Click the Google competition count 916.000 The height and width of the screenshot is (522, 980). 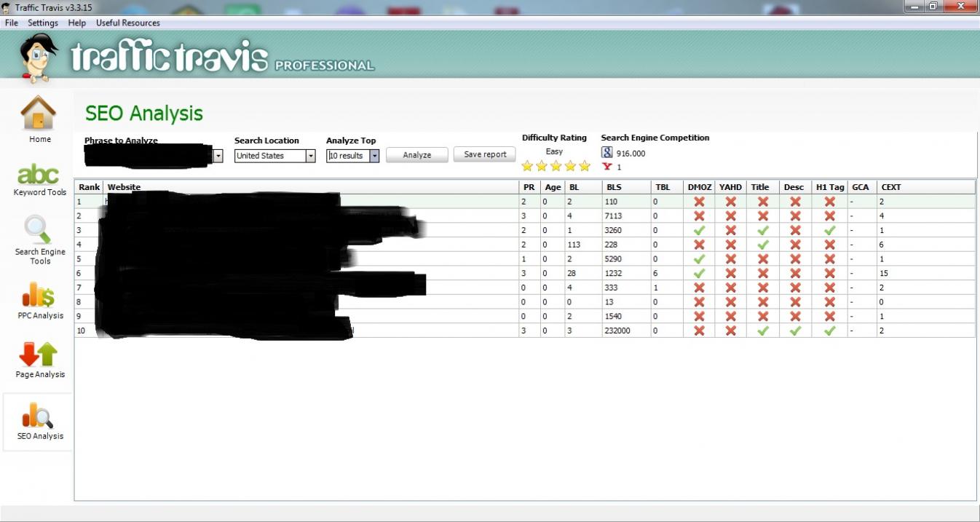[631, 154]
